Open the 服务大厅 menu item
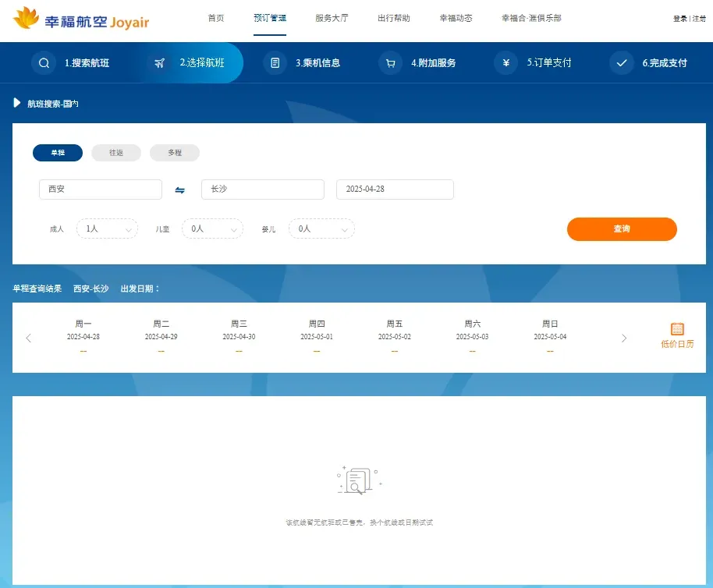The image size is (713, 588). click(332, 18)
